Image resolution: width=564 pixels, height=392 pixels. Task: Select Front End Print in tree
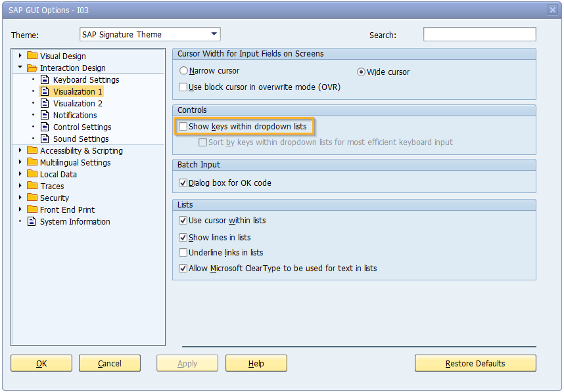pos(67,209)
